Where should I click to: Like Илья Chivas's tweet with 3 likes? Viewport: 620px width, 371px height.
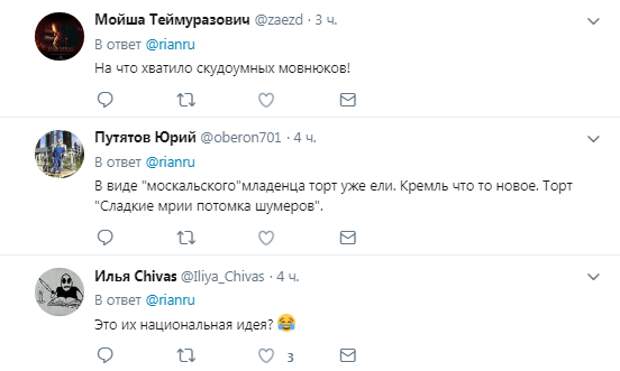(x=266, y=356)
